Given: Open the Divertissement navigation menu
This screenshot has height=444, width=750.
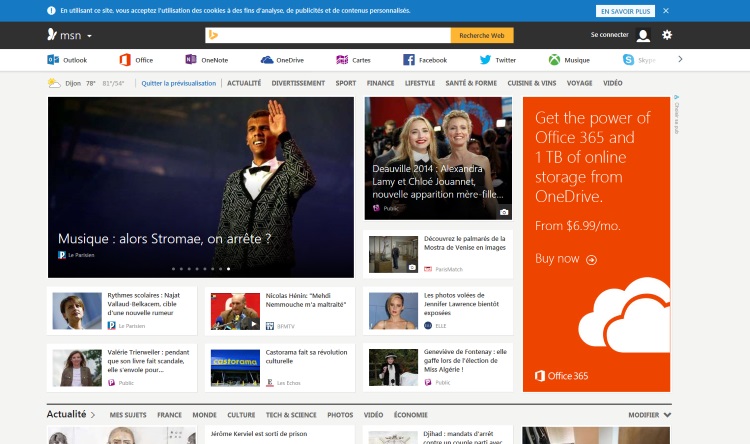Looking at the screenshot, I should tap(298, 83).
